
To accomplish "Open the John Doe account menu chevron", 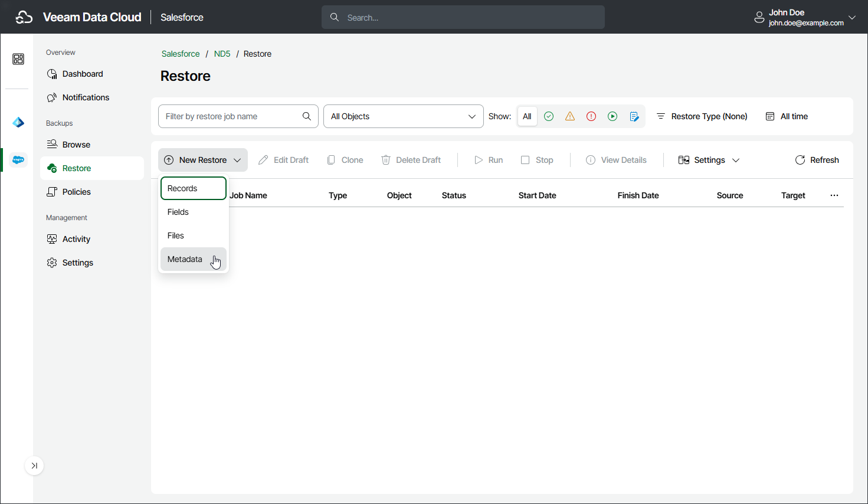I will pos(852,17).
